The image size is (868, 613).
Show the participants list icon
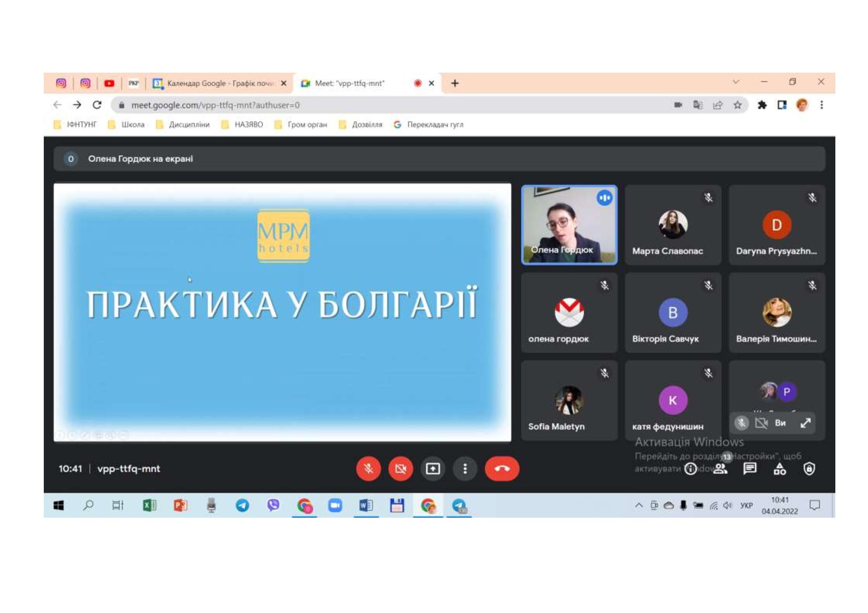pyautogui.click(x=720, y=469)
